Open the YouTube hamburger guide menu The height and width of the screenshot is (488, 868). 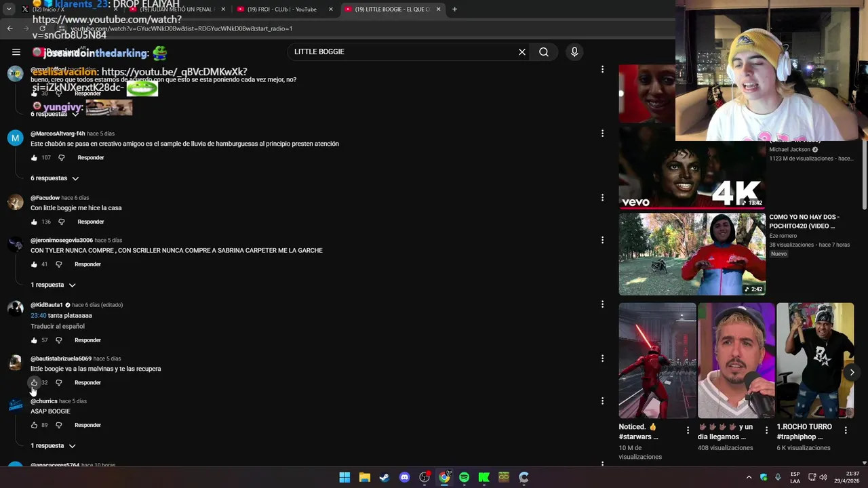pos(16,52)
